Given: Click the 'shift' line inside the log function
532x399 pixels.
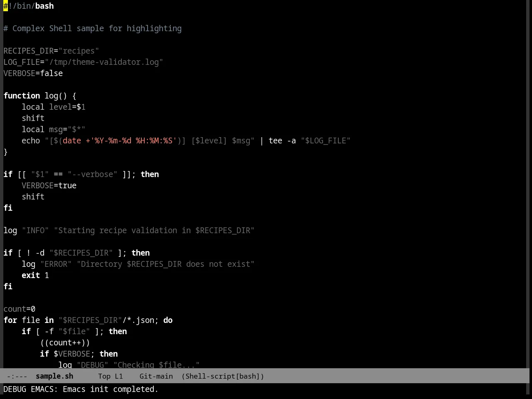Looking at the screenshot, I should [33, 118].
